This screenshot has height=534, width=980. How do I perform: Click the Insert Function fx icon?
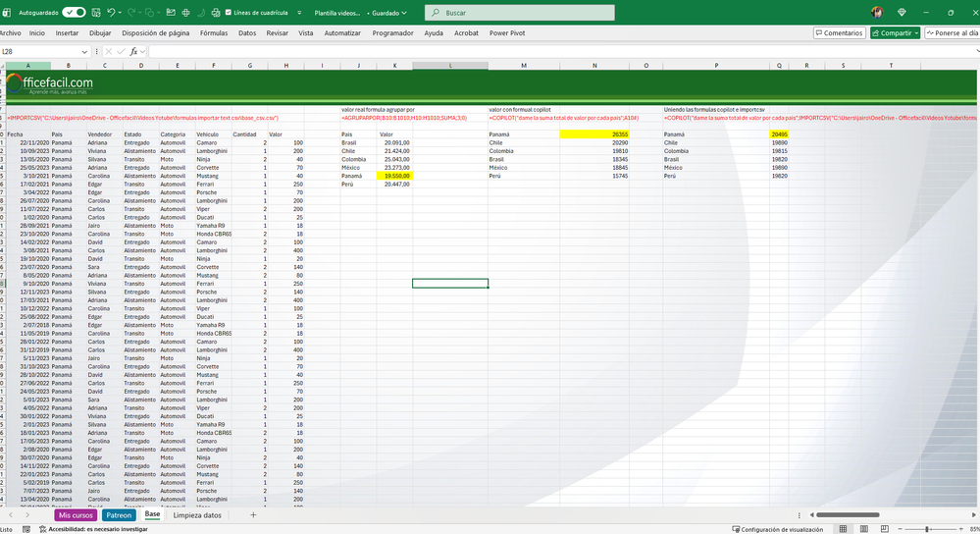pyautogui.click(x=133, y=52)
